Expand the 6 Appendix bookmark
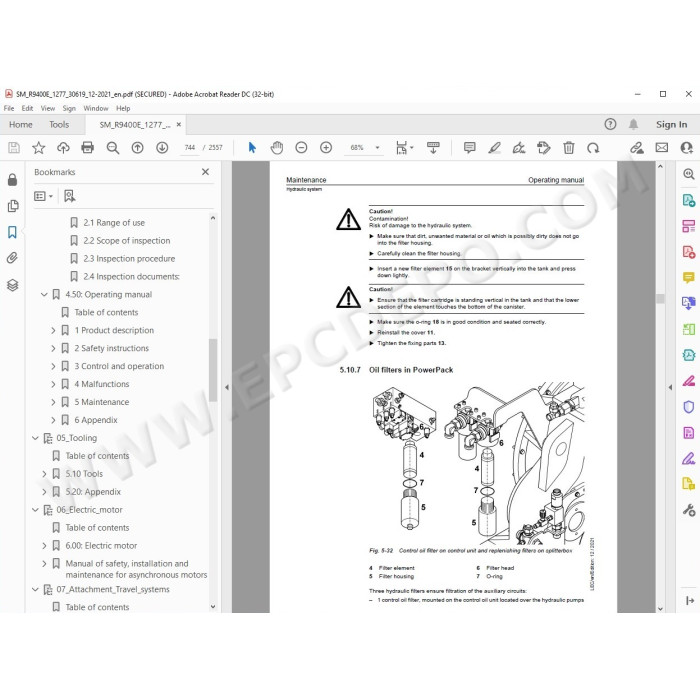 pyautogui.click(x=53, y=420)
